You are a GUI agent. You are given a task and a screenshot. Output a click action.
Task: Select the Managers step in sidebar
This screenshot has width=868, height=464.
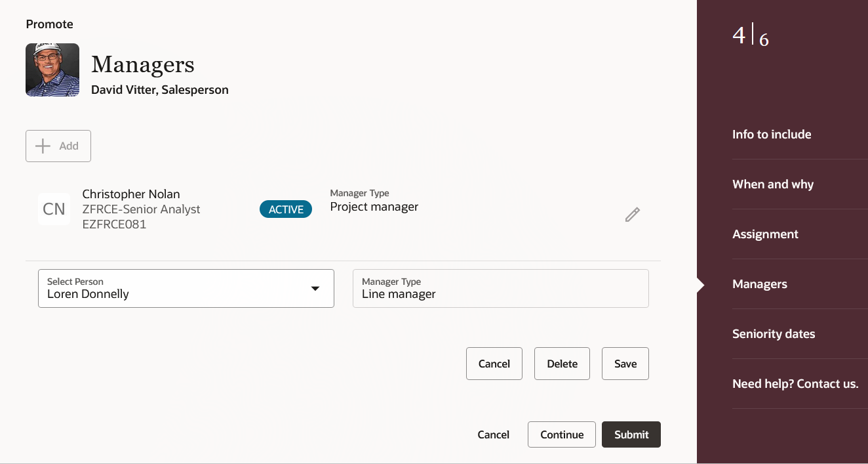point(760,284)
